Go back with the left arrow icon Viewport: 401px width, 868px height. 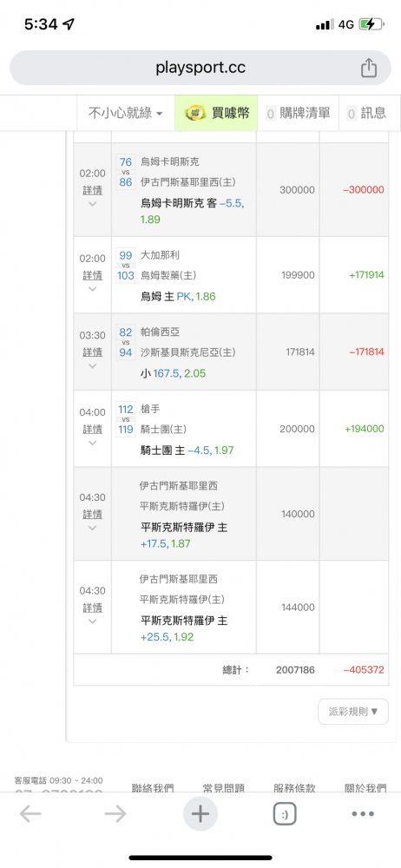(x=30, y=814)
